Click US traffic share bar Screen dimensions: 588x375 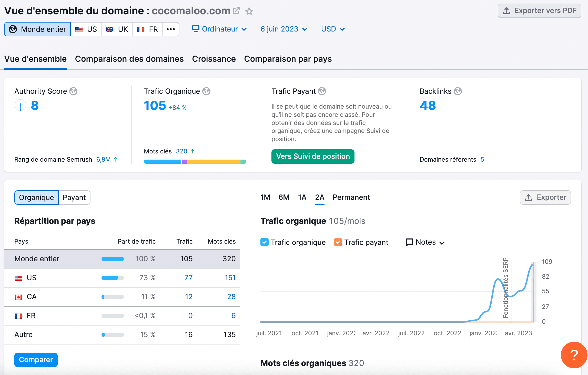click(x=113, y=278)
